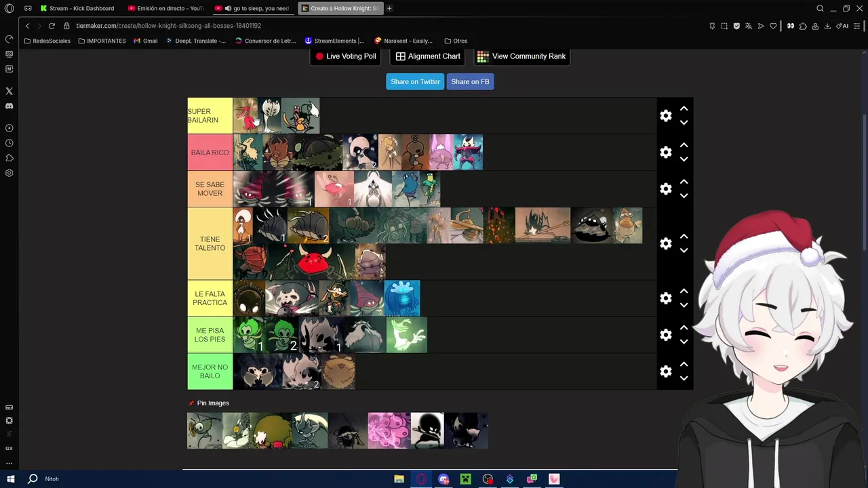Open RedesSociales bookmarks folder
This screenshot has height=488, width=868.
pos(47,41)
